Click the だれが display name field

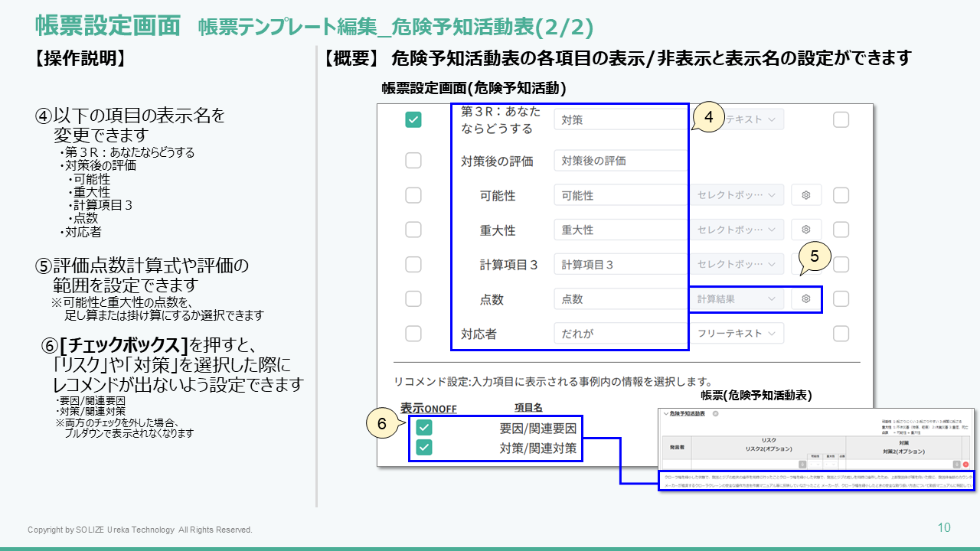pos(620,333)
